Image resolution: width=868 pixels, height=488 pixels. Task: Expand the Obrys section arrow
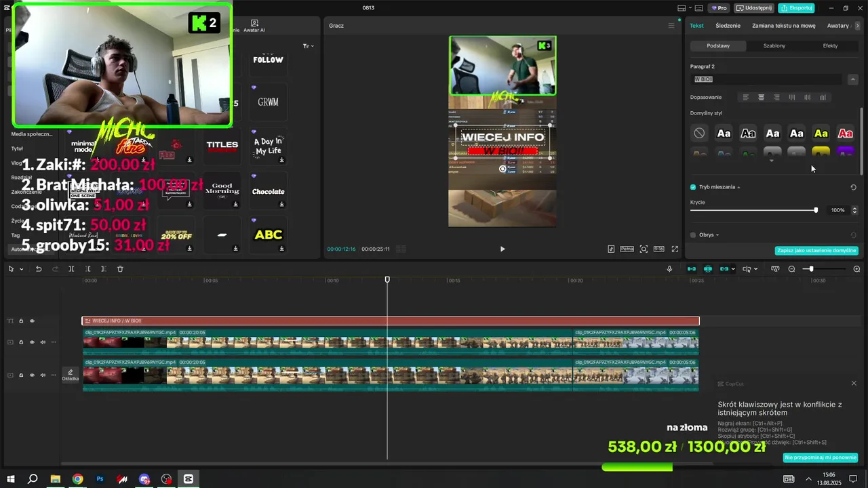(717, 235)
